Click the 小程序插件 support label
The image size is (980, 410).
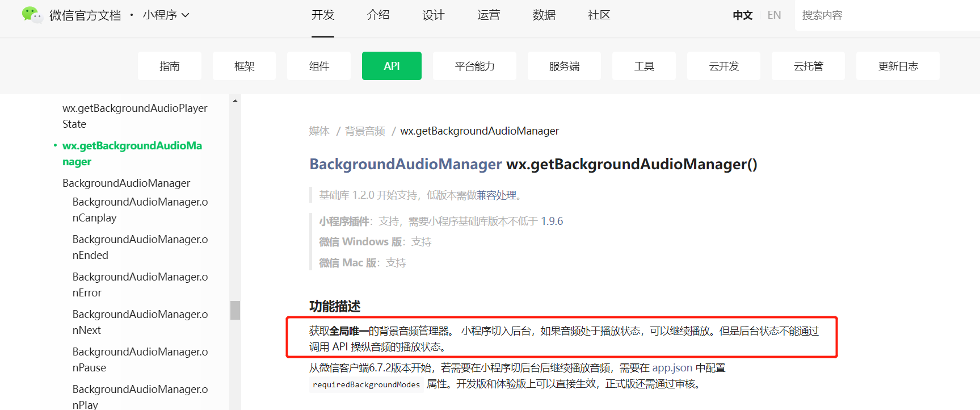344,221
